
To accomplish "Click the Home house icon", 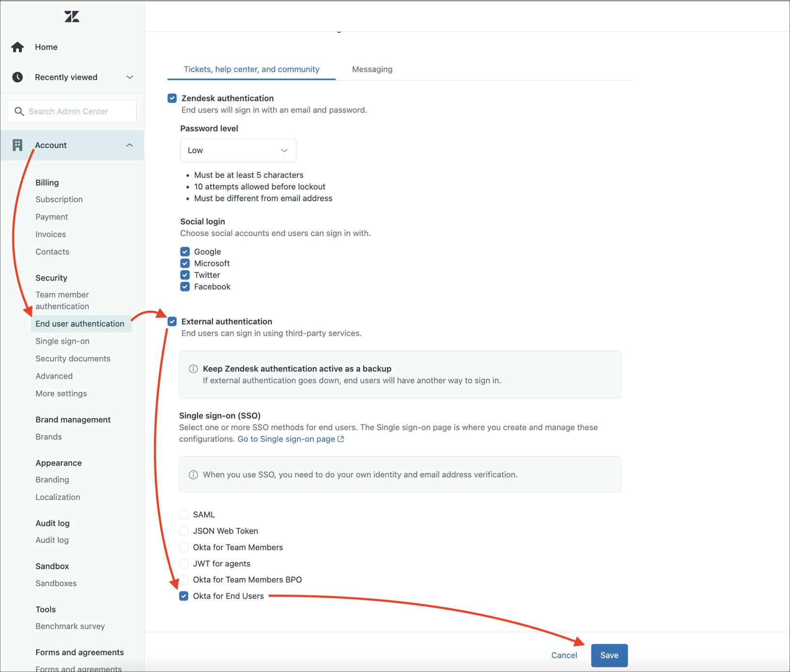I will (x=17, y=47).
